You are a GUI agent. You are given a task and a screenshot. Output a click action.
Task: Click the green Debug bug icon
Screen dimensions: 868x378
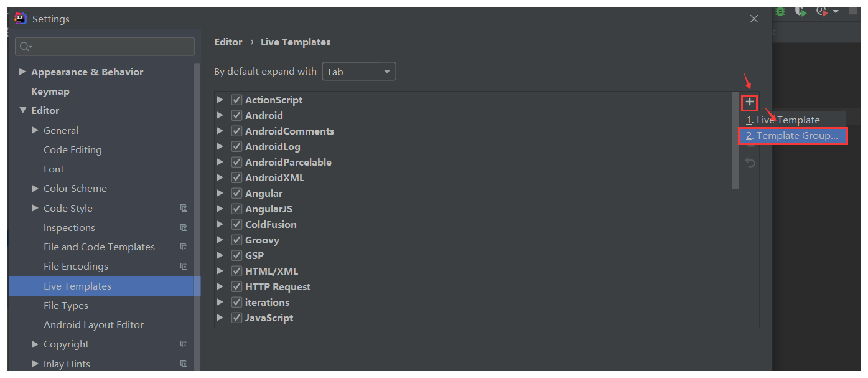(x=780, y=12)
